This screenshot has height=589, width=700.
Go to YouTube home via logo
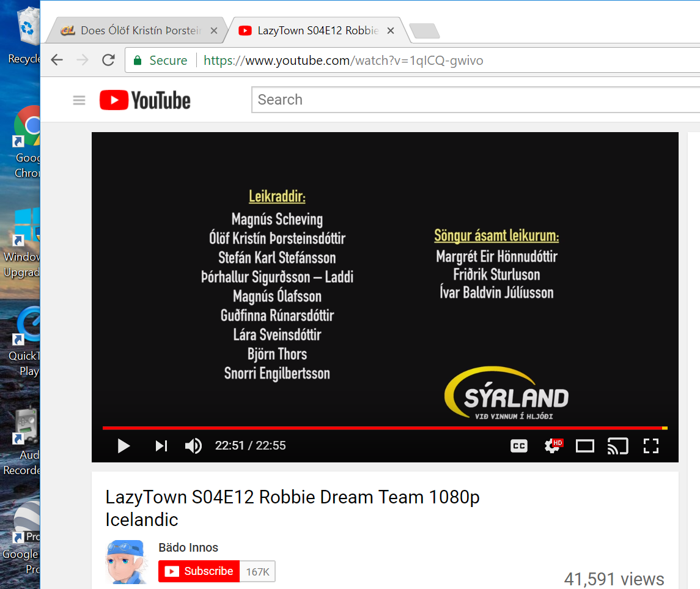click(146, 100)
